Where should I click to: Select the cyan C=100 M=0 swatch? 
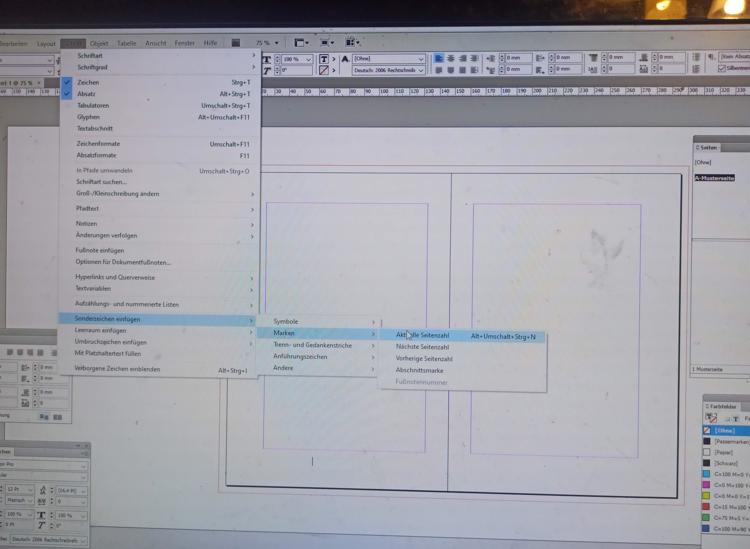726,474
